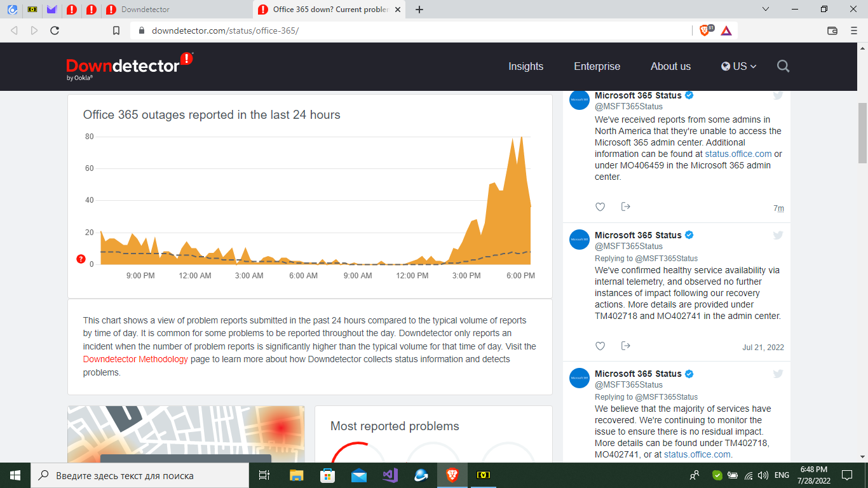Open the Enterprise menu item
The height and width of the screenshot is (488, 868).
(597, 66)
